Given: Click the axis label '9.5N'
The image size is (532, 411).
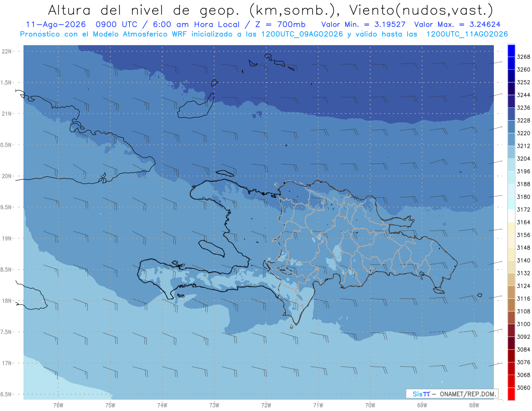Looking at the screenshot, I should click(6, 207).
